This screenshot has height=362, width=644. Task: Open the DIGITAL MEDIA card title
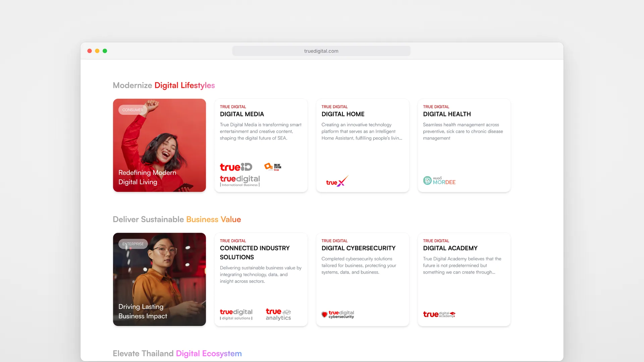(x=242, y=114)
